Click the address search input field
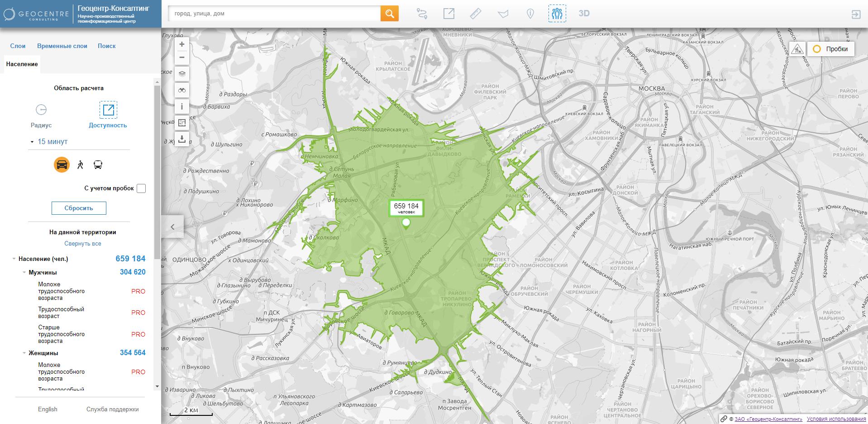 tap(274, 14)
